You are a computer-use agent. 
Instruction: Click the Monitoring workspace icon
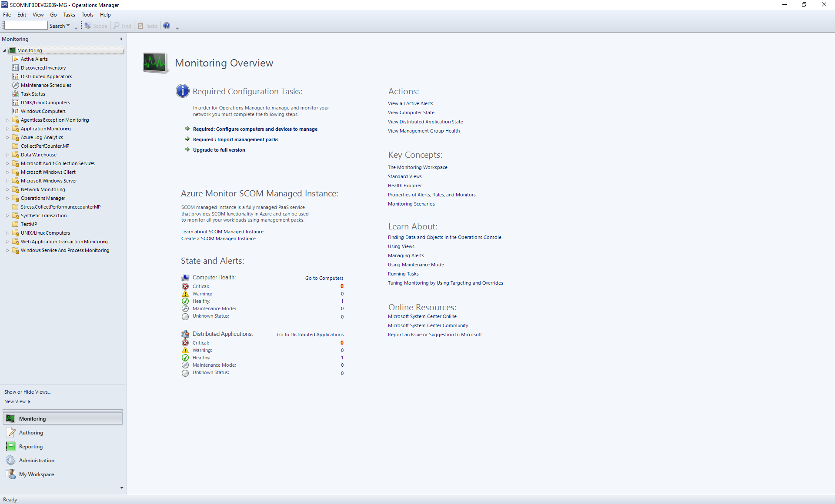(x=10, y=418)
